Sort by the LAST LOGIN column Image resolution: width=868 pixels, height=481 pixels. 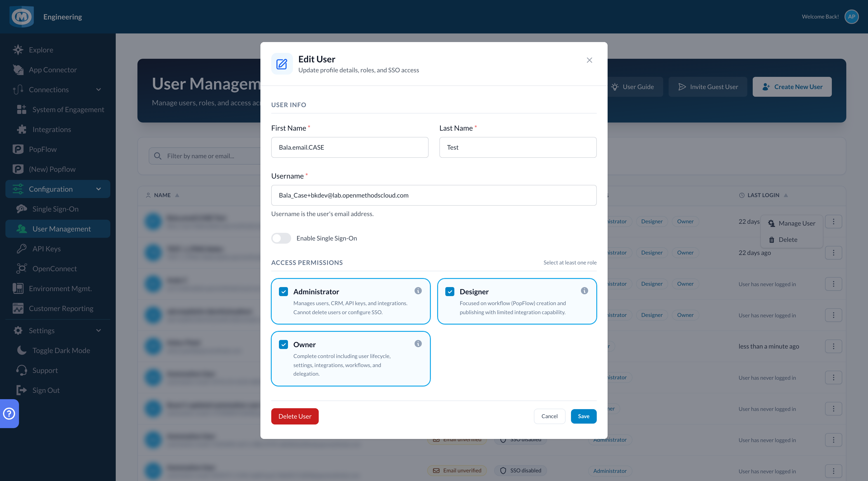tap(763, 195)
